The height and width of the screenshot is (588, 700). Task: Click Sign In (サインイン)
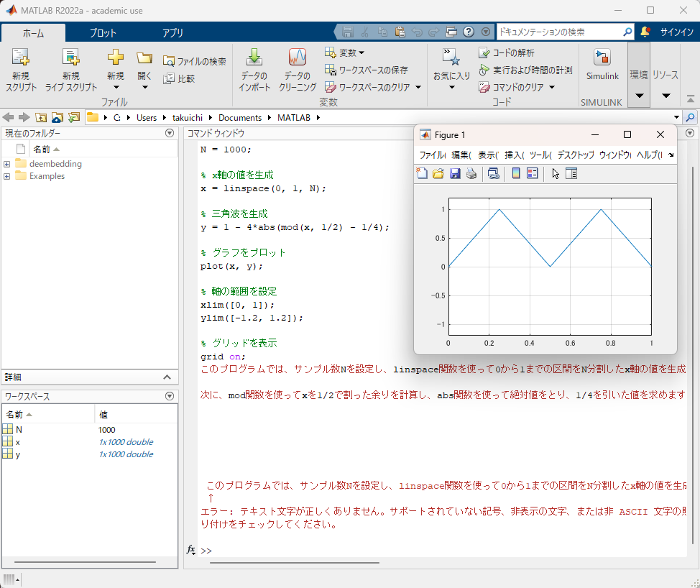(677, 32)
